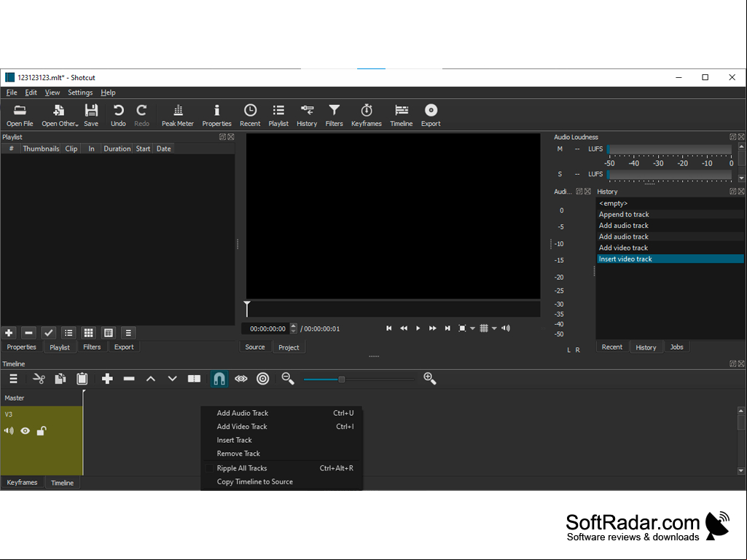Open the Properties panel from toolbar
Screen dimensions: 747x560
(x=216, y=115)
